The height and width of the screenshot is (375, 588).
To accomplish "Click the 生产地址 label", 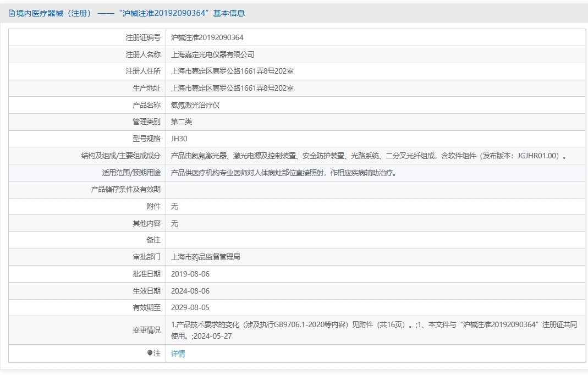I will 146,88.
